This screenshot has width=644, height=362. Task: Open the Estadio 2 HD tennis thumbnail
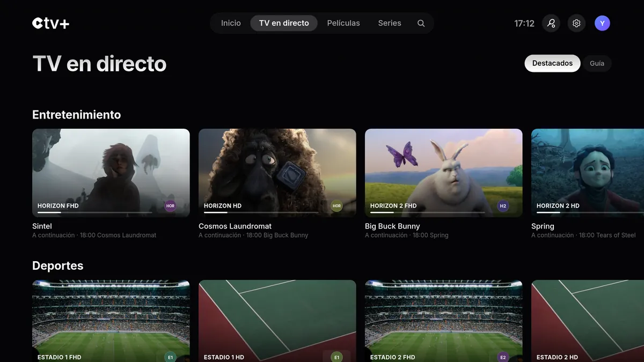(x=588, y=321)
